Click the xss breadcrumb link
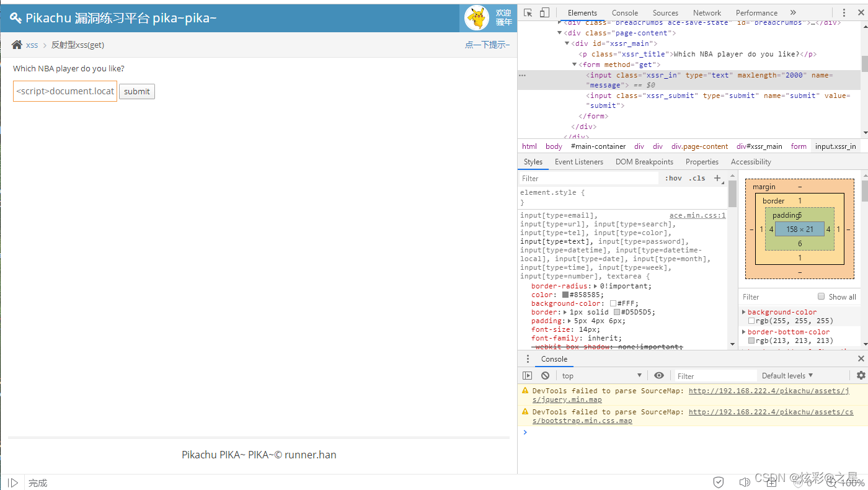868x490 pixels. coord(32,45)
